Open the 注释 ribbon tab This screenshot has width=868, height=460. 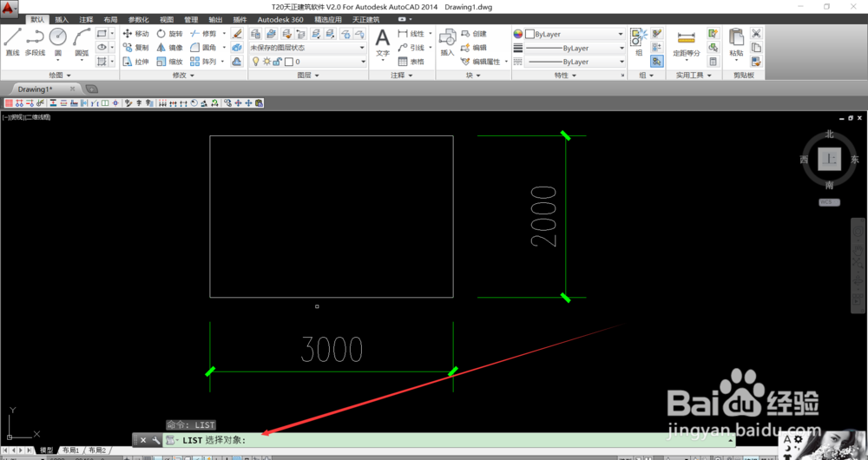[x=86, y=19]
